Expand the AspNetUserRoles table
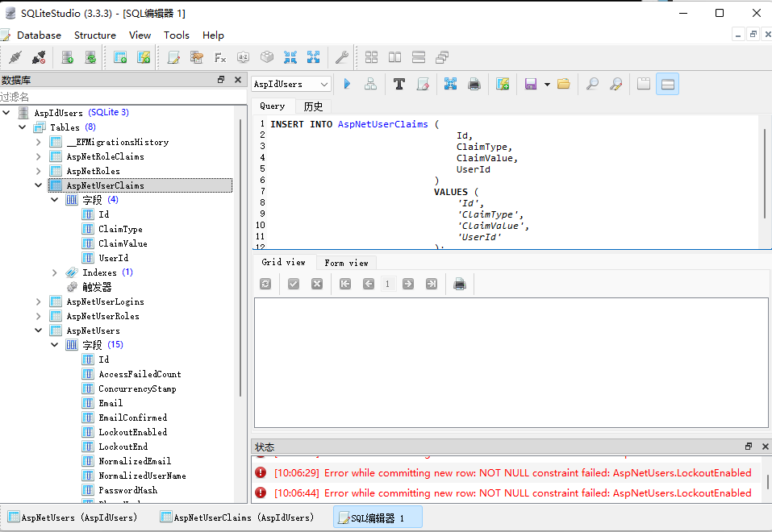Viewport: 772px width, 532px height. point(39,316)
